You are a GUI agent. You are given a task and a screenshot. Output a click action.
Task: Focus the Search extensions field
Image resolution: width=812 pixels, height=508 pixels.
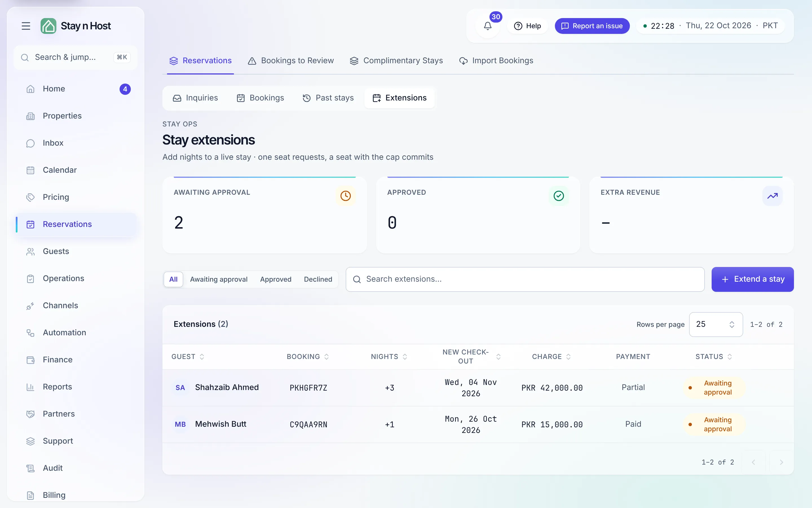coord(525,279)
